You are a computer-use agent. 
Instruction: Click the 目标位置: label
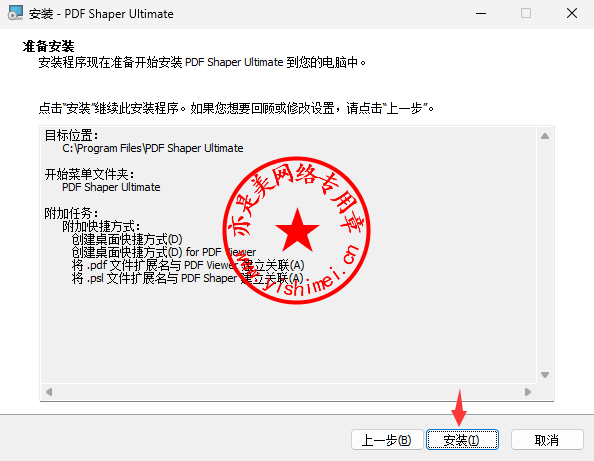(x=71, y=135)
